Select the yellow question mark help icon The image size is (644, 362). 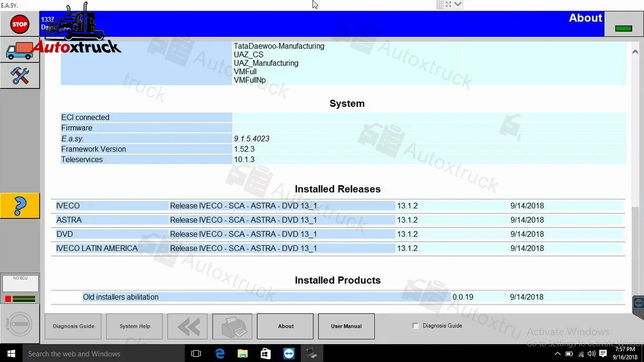(19, 206)
